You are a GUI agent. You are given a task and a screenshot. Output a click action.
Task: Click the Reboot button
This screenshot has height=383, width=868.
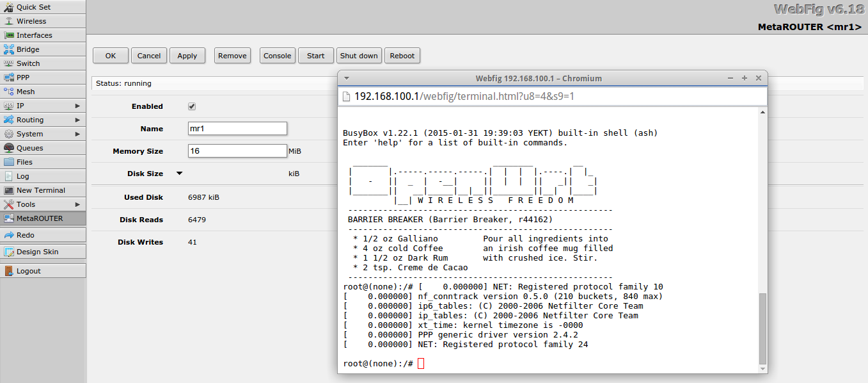click(x=402, y=56)
